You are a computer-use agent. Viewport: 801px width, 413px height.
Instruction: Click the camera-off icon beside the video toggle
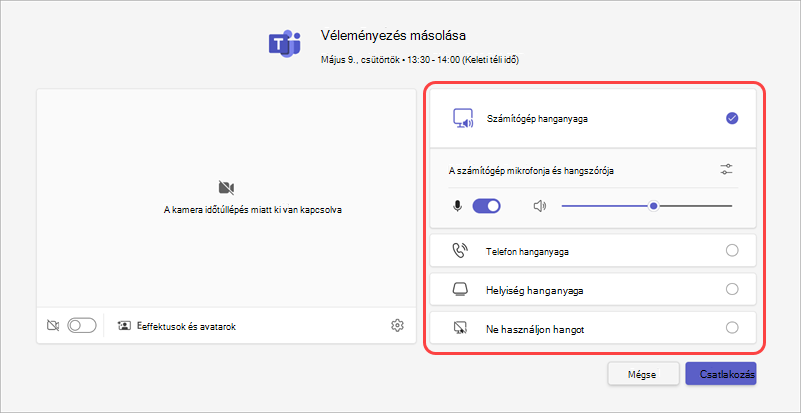pos(53,325)
